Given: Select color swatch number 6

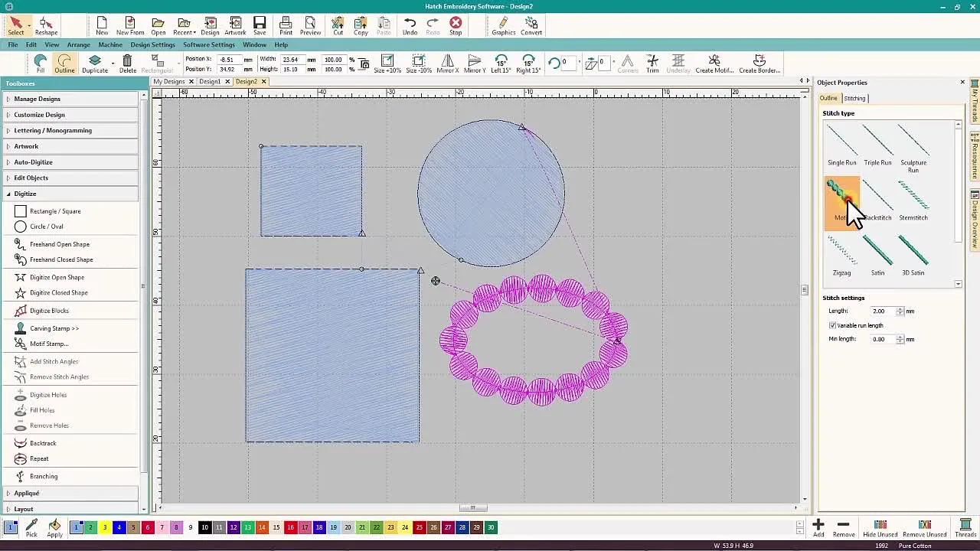Looking at the screenshot, I should tap(148, 527).
